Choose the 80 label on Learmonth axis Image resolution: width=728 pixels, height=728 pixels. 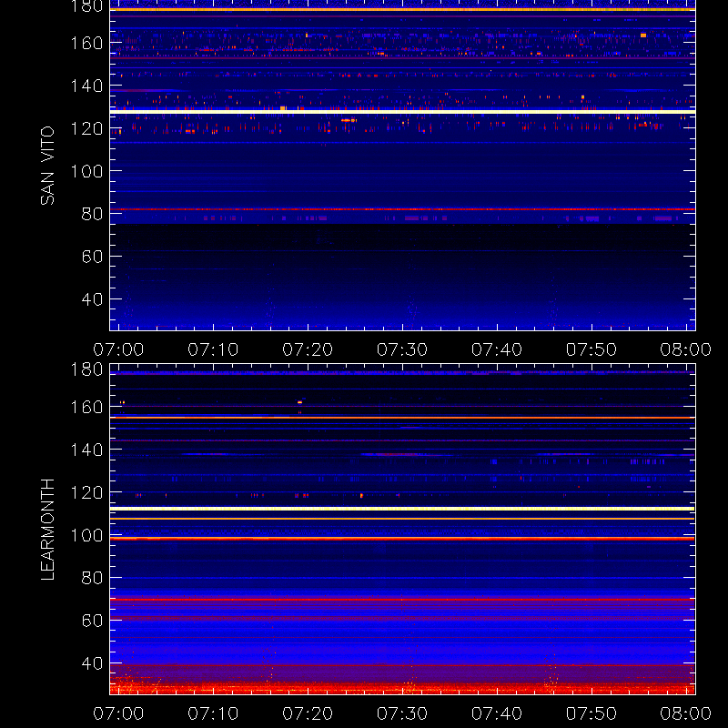pyautogui.click(x=92, y=578)
